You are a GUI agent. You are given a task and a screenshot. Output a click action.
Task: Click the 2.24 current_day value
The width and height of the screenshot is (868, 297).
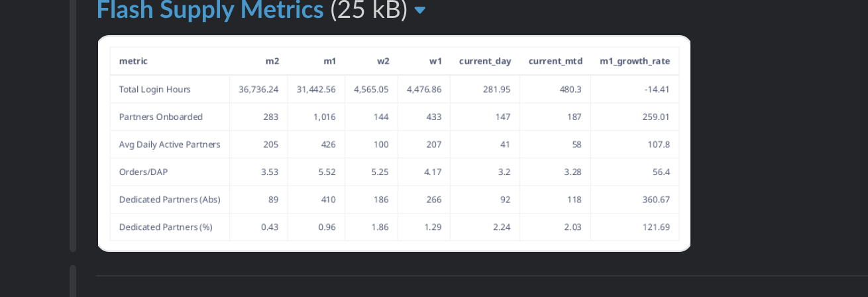502,227
